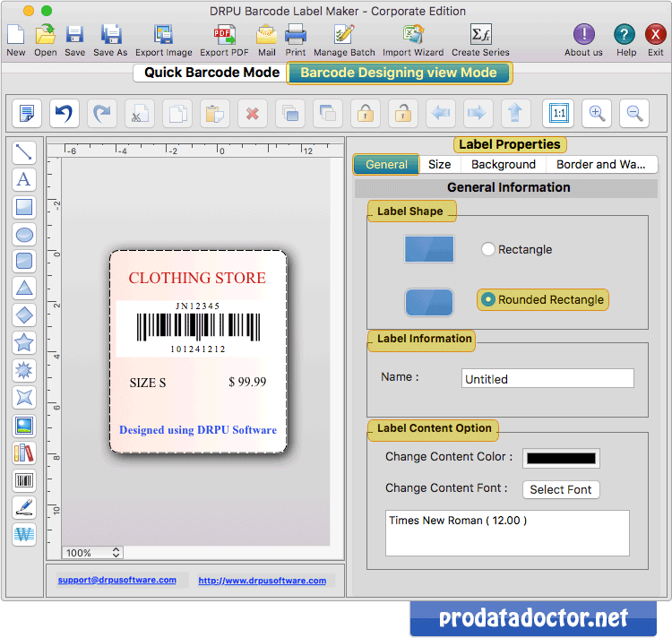
Task: Delete selected object with red X
Action: pyautogui.click(x=253, y=114)
